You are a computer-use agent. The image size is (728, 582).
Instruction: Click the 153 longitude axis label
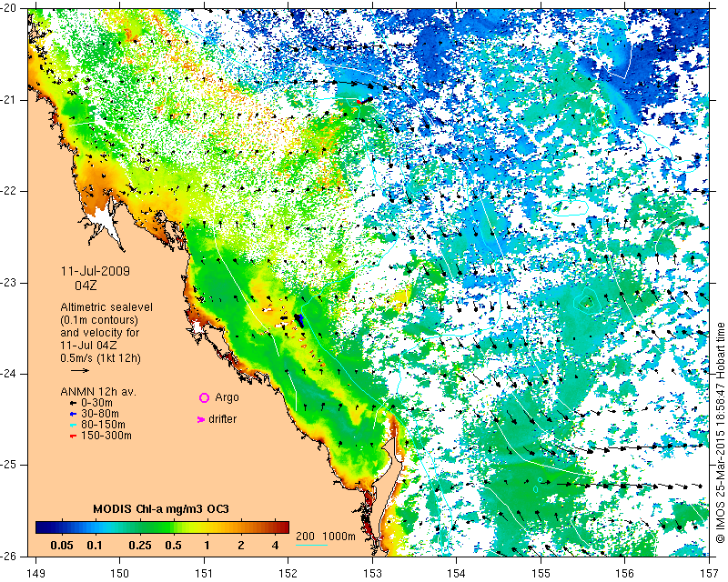[372, 574]
